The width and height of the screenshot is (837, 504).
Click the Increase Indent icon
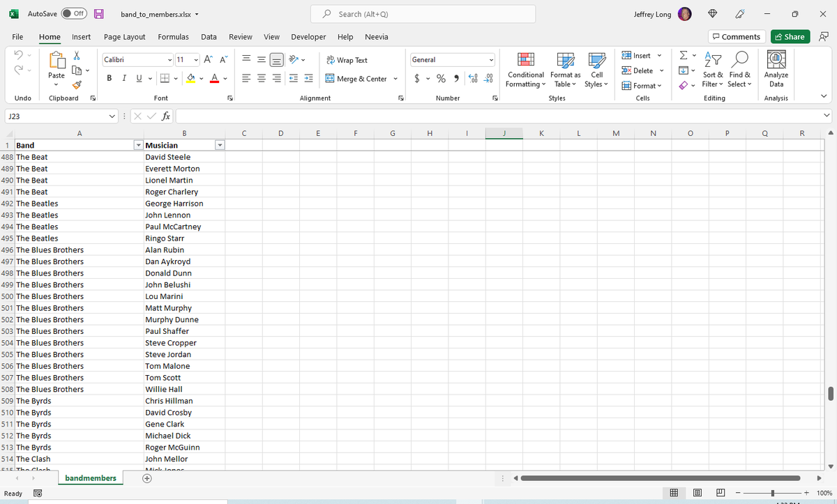click(307, 78)
